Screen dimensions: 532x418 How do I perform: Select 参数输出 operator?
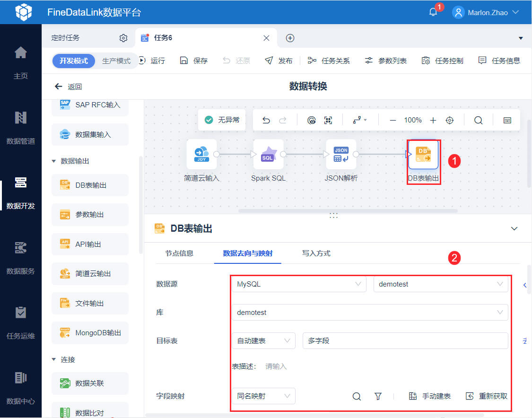coord(90,215)
